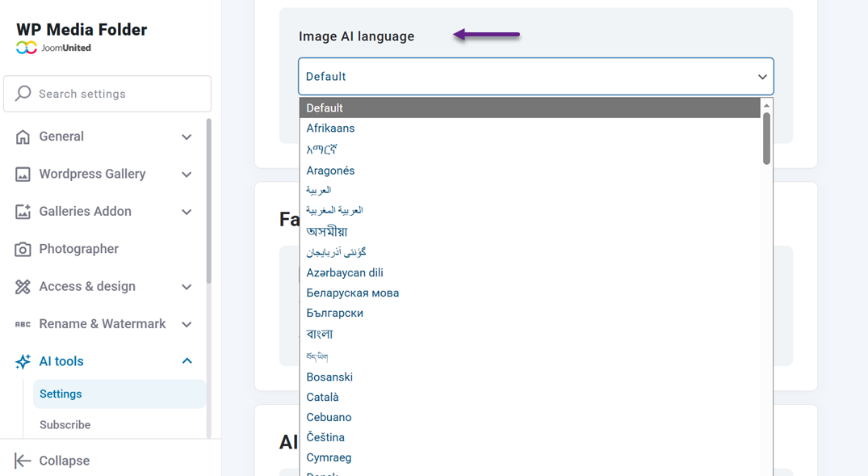Collapse the AI tools section chevron
This screenshot has height=476, width=868.
coord(187,361)
